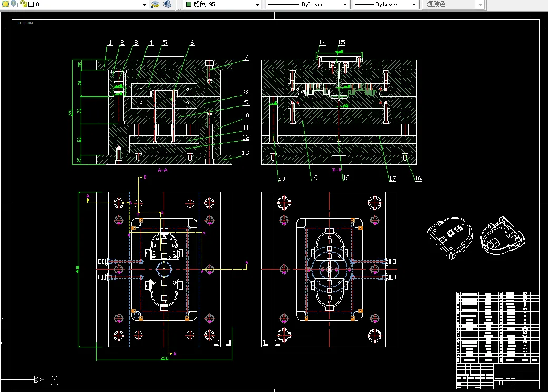Select part balloon number 9
Viewport: 548px width, 392px height.
[247, 102]
